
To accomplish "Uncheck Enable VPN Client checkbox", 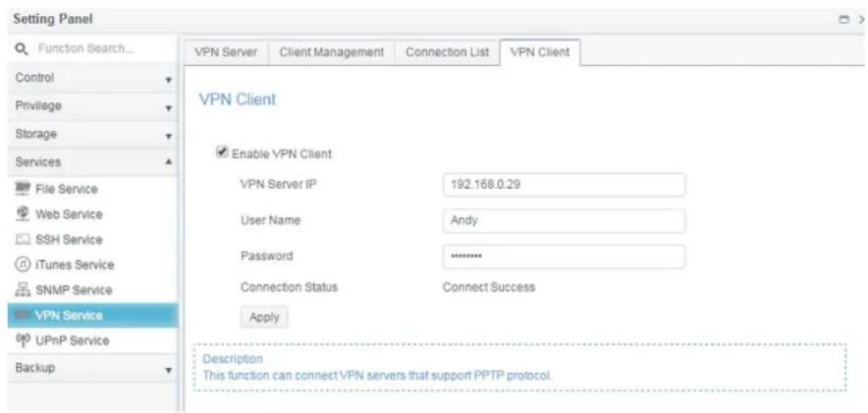I will (222, 152).
